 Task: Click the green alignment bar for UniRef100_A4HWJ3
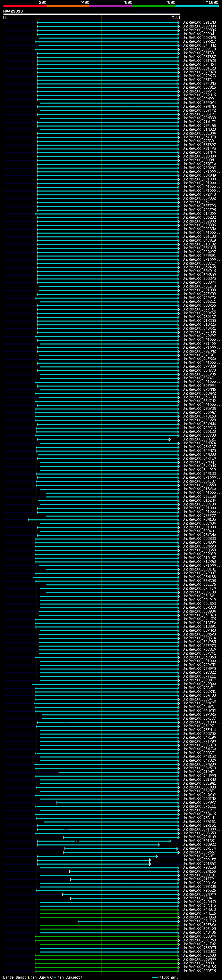[110, 910]
